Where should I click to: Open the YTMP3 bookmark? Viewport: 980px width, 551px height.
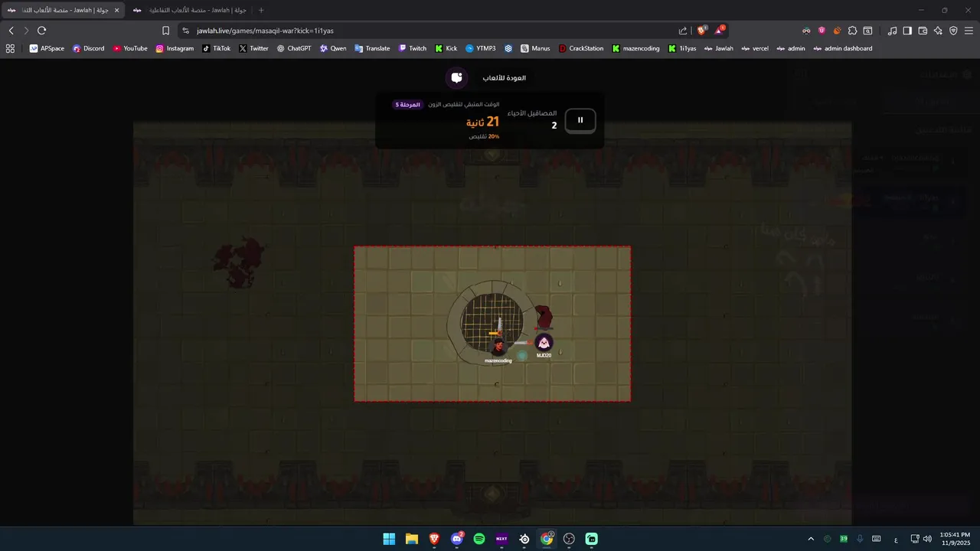tap(480, 48)
